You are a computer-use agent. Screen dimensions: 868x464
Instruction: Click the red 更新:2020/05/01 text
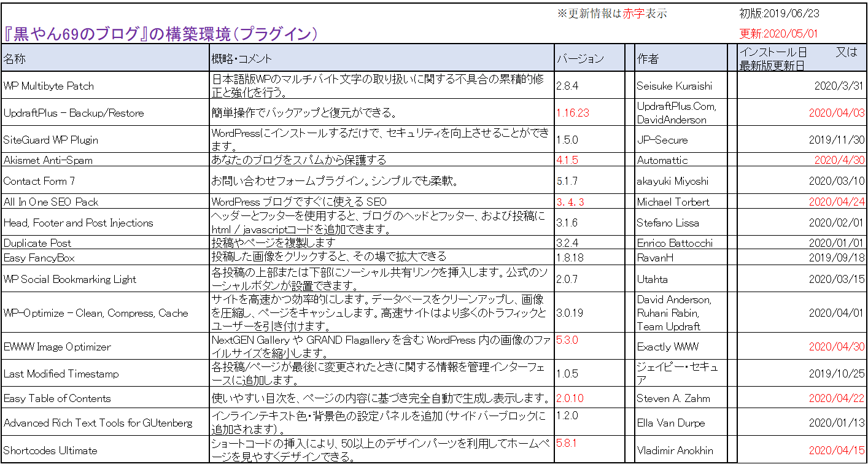pyautogui.click(x=779, y=34)
